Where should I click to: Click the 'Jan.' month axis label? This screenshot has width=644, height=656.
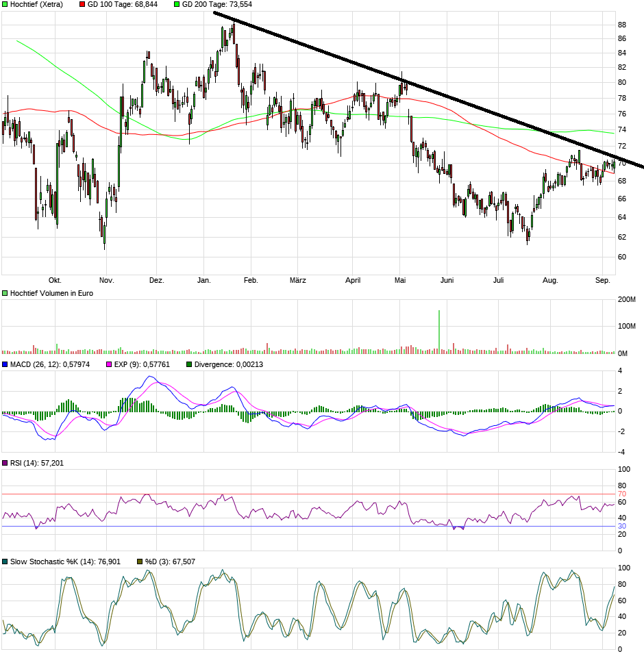tap(203, 280)
